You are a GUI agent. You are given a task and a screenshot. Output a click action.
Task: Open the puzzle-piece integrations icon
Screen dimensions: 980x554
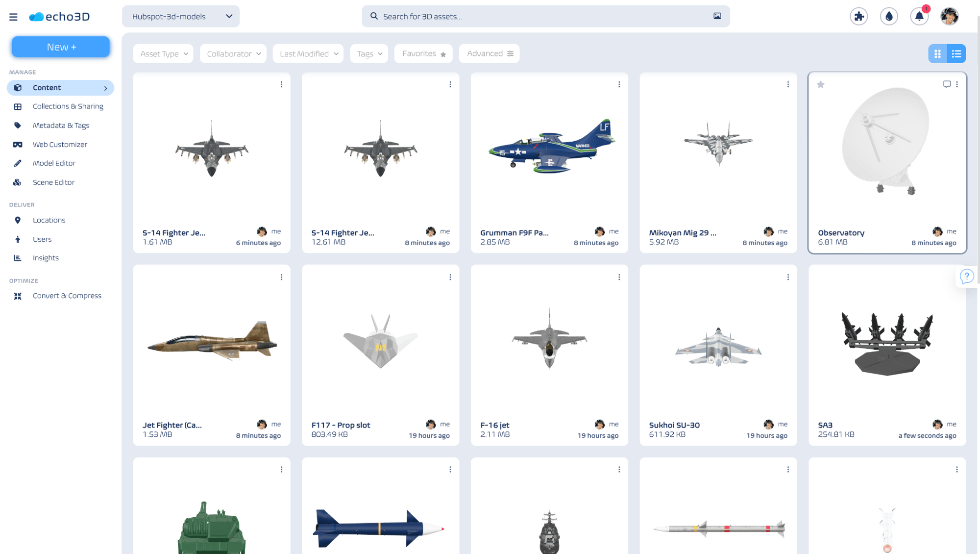[858, 16]
